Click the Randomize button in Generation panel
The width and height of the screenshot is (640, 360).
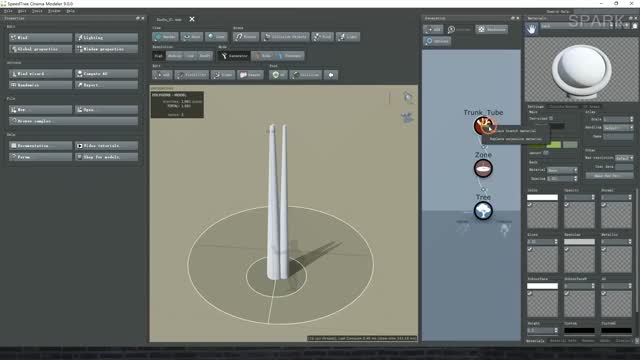click(x=492, y=29)
